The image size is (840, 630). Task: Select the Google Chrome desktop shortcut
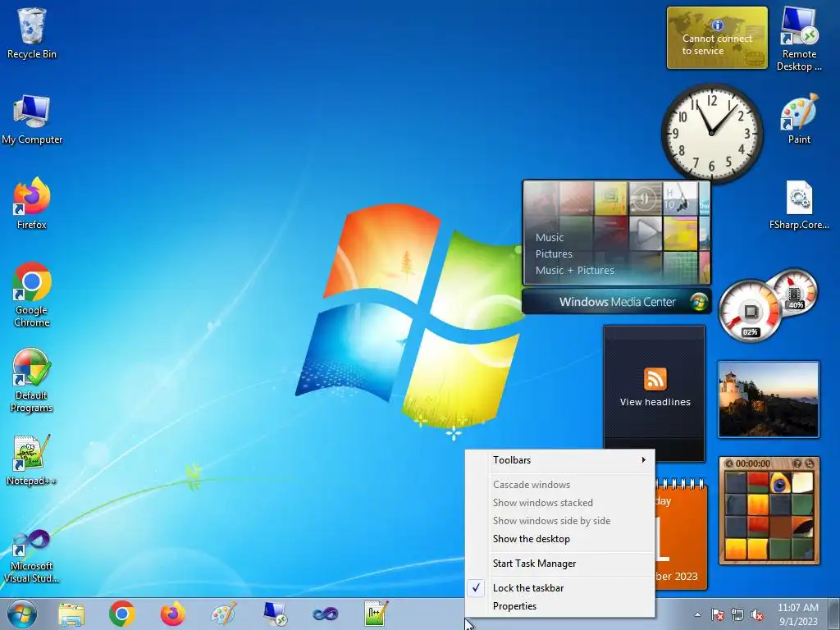pos(32,294)
